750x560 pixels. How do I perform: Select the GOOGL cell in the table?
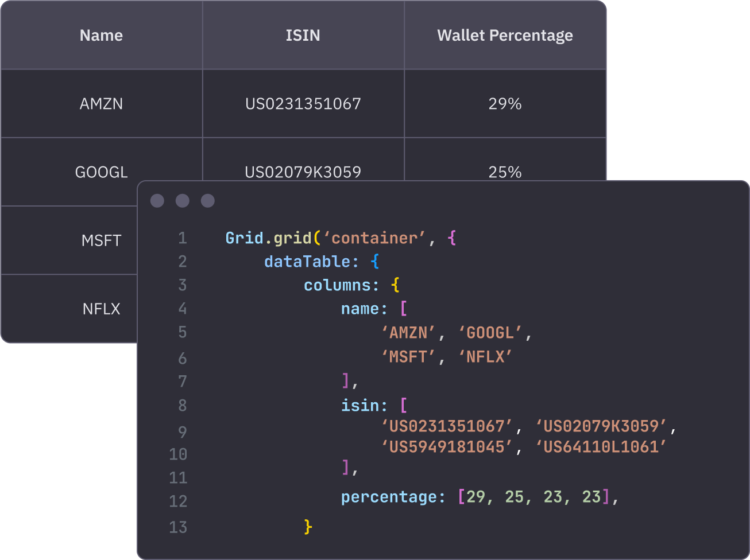click(101, 172)
